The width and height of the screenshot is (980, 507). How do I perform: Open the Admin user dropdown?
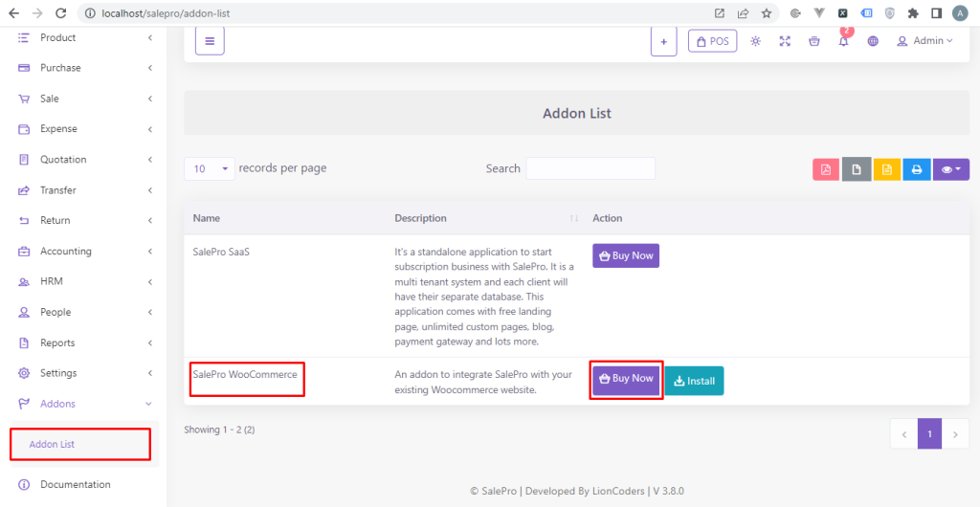[925, 41]
